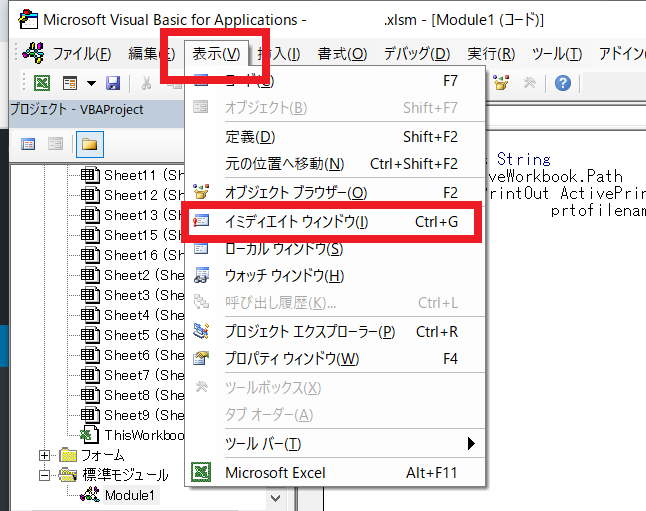
Task: Click the View Microsoft Excel toolbar icon
Action: click(42, 83)
